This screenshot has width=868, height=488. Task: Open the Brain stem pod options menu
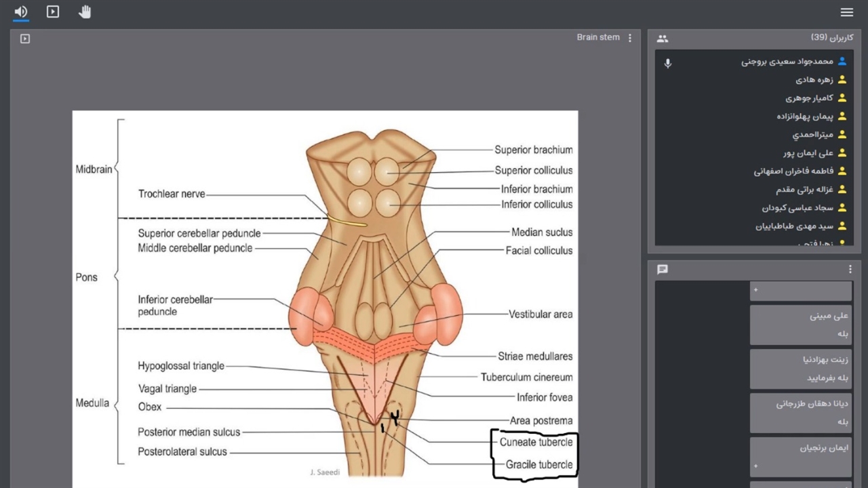[630, 38]
